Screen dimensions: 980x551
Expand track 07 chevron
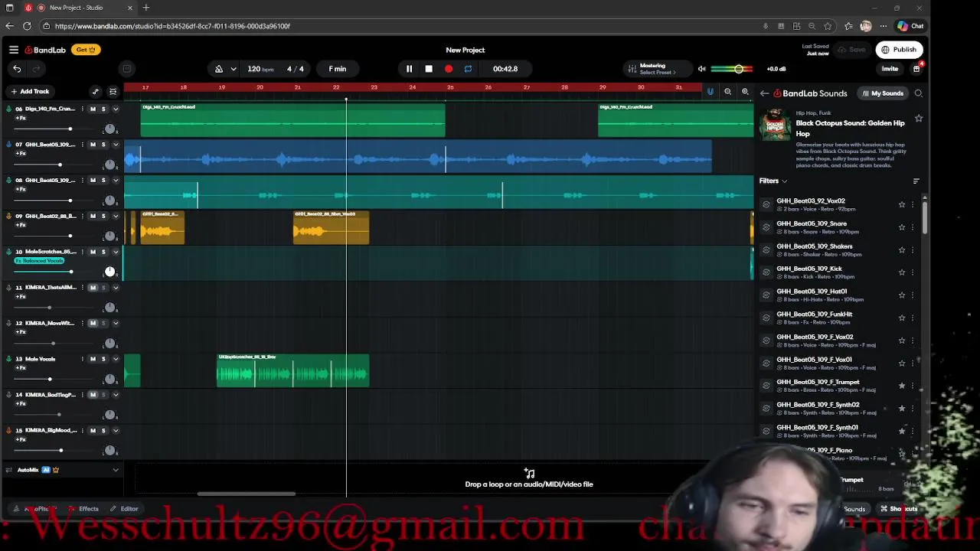tap(116, 145)
